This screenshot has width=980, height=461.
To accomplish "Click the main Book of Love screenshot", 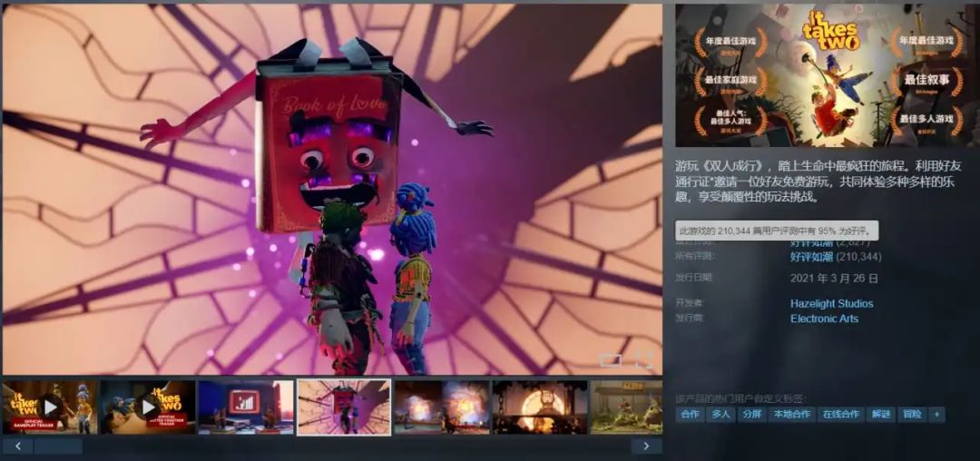I will (332, 190).
